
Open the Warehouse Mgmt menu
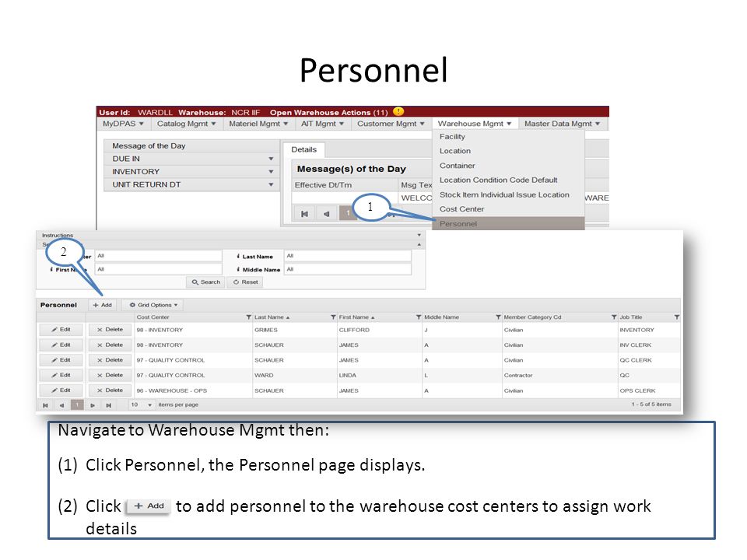[475, 124]
